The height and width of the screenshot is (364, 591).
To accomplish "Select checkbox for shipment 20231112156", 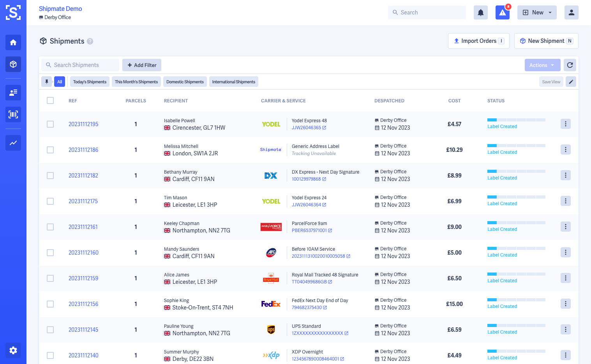I will [x=50, y=304].
